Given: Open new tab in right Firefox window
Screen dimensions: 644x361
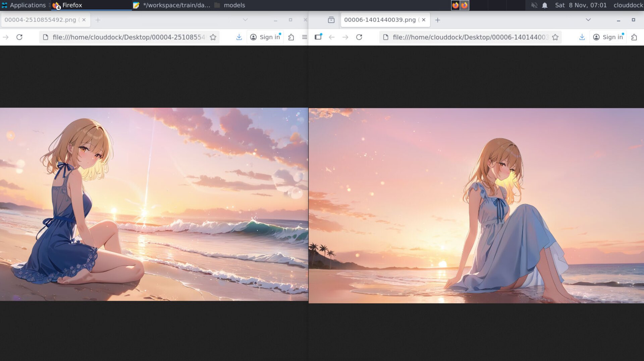Looking at the screenshot, I should (437, 20).
